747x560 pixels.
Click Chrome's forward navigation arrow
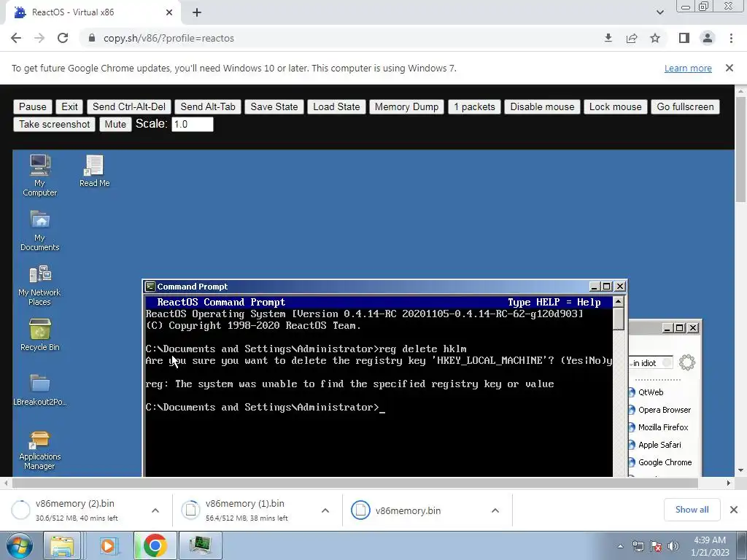[39, 38]
